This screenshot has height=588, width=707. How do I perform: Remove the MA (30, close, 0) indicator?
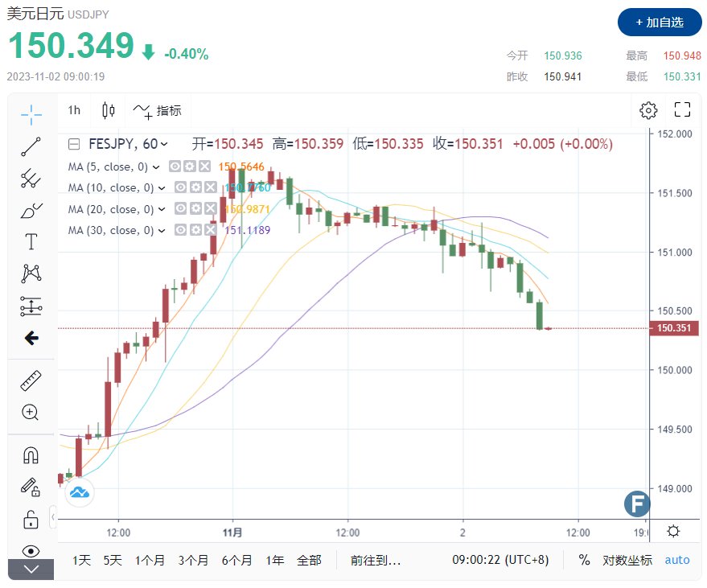[210, 230]
